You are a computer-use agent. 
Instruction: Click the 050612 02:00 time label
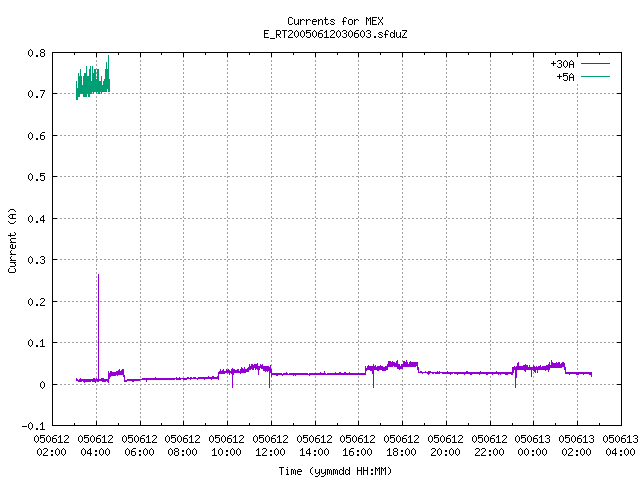click(51, 446)
